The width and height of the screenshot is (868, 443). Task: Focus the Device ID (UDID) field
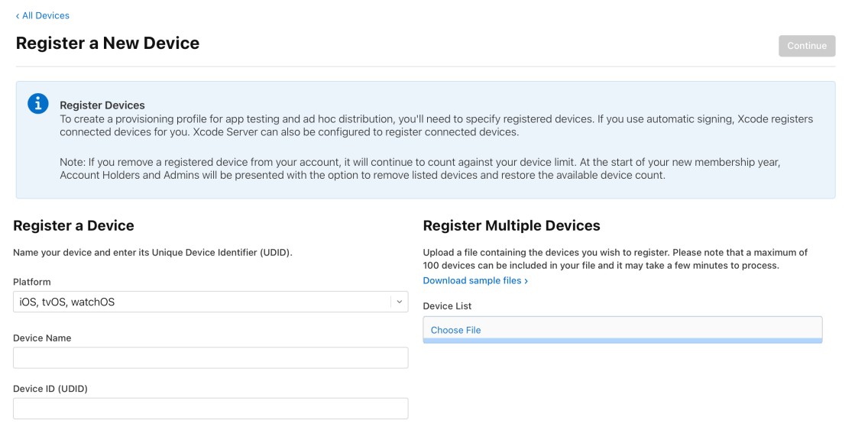point(210,409)
